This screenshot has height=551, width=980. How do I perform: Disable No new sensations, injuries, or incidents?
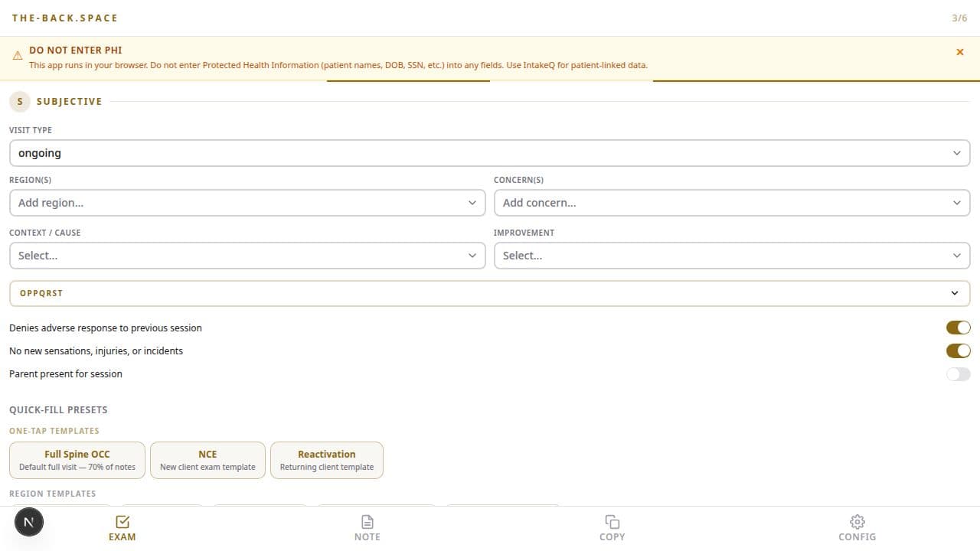click(958, 350)
